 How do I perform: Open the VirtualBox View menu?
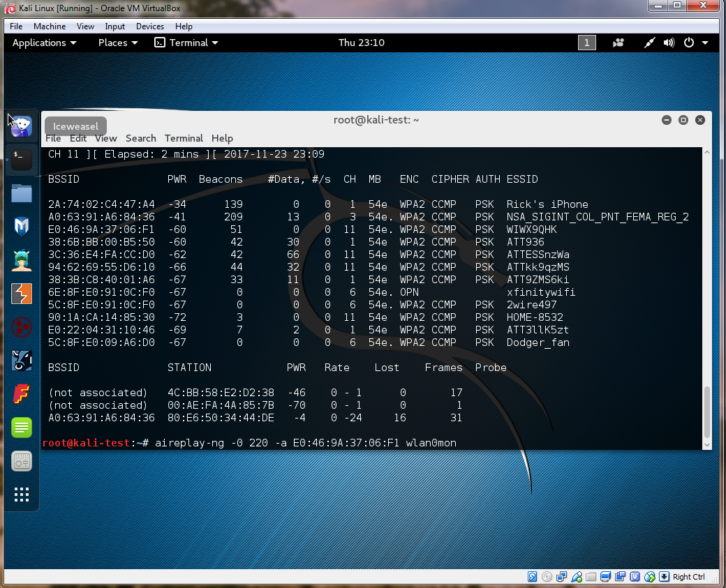point(85,27)
